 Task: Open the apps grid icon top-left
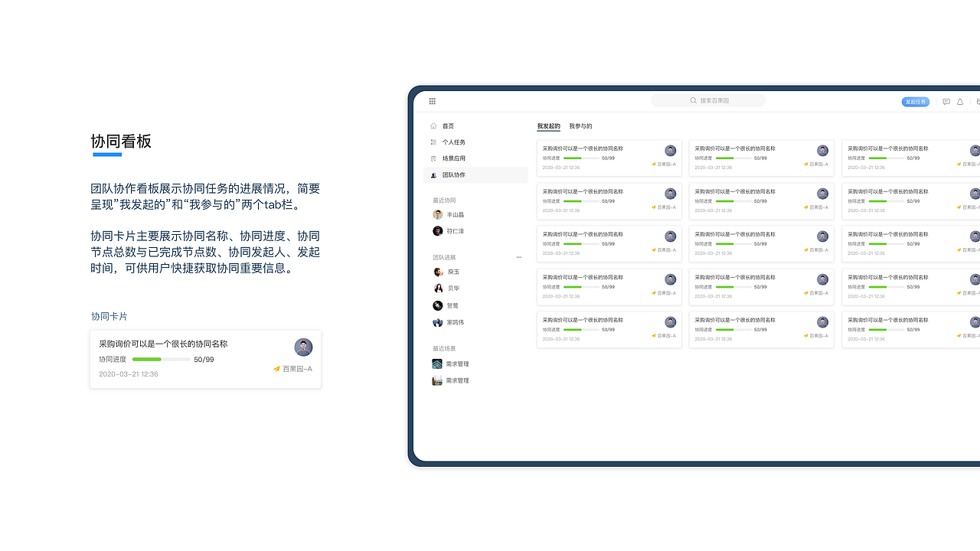tap(432, 101)
